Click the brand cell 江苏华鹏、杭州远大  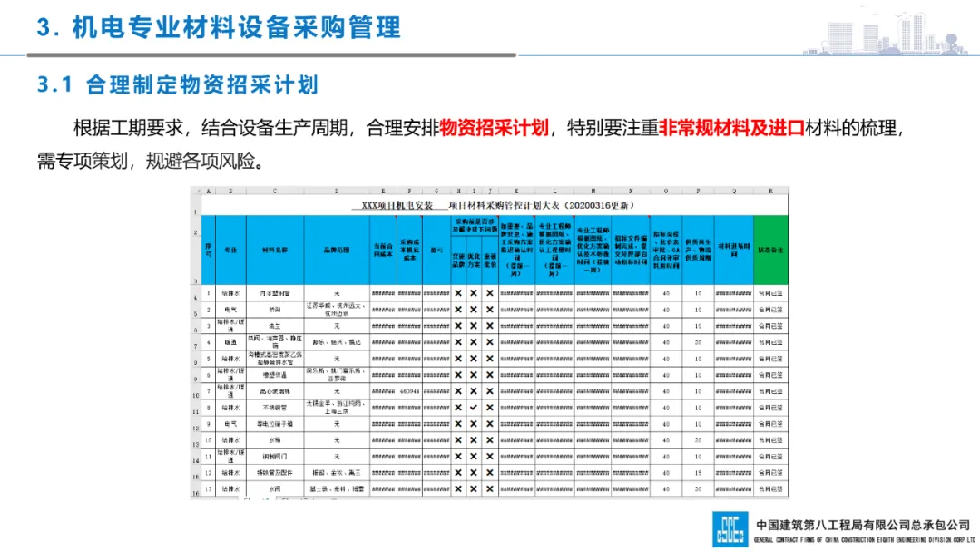pos(337,310)
